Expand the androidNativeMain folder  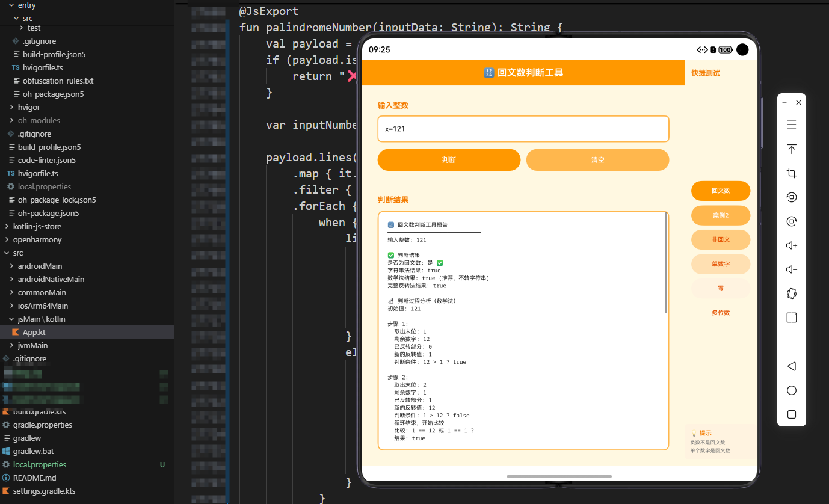[12, 279]
